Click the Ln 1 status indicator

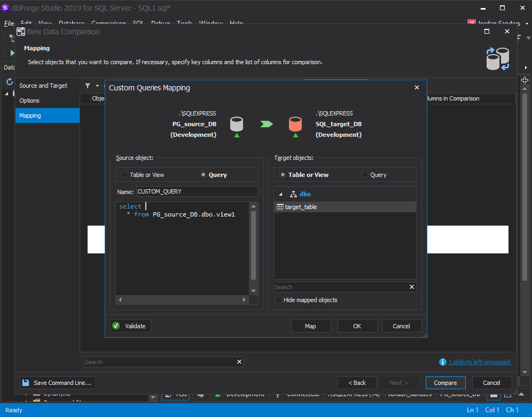[x=472, y=410]
